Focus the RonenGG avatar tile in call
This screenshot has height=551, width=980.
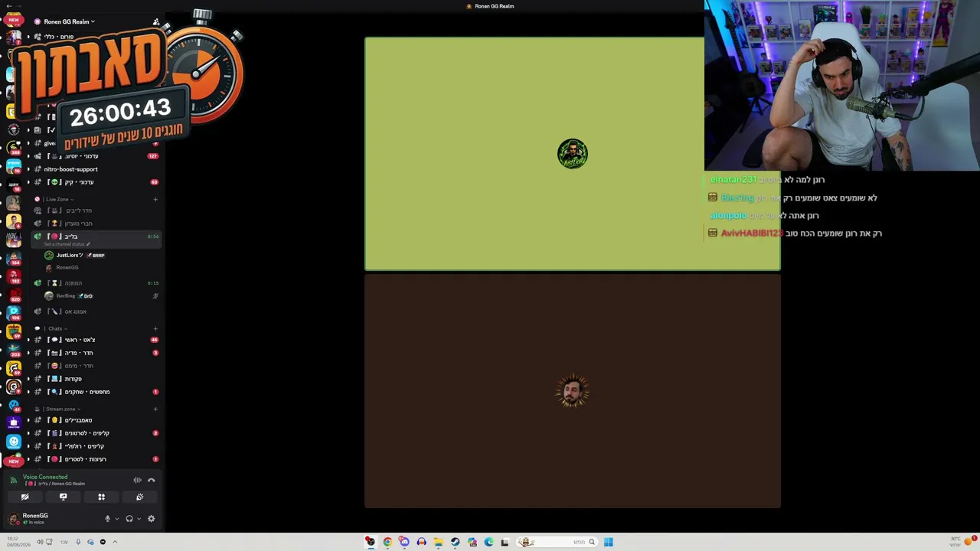pyautogui.click(x=573, y=392)
